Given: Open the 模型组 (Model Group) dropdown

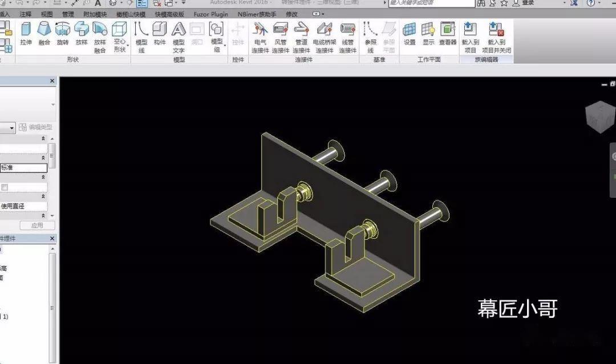Looking at the screenshot, I should coord(217,38).
